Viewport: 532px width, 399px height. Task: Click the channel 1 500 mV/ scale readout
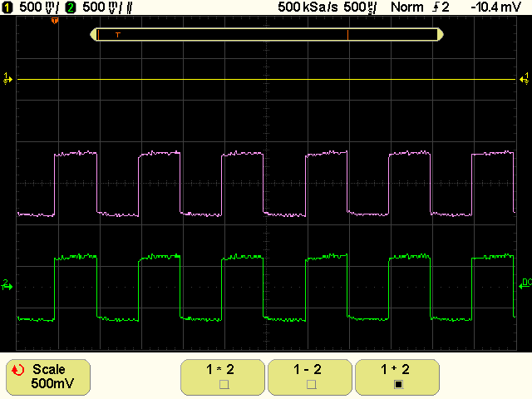pos(39,7)
